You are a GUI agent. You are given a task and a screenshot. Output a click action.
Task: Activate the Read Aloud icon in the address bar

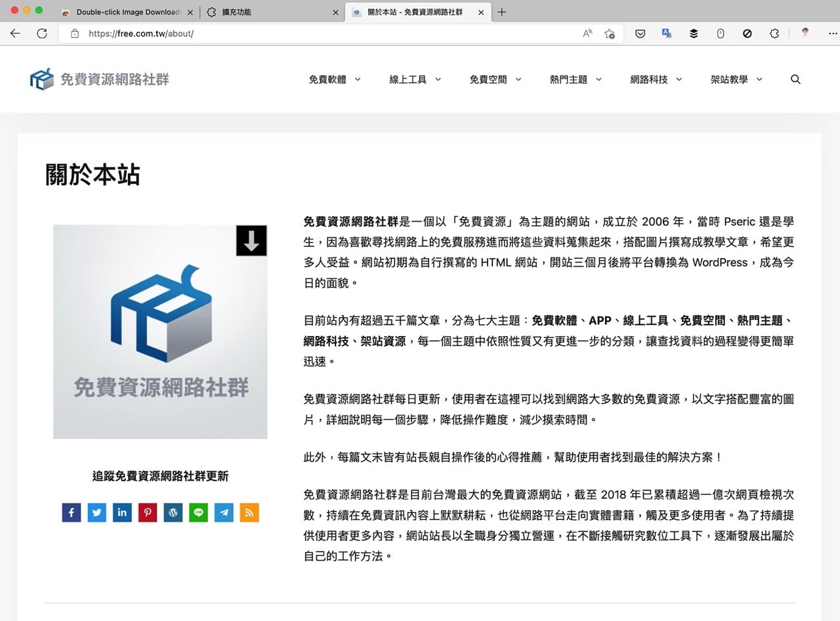pyautogui.click(x=587, y=33)
